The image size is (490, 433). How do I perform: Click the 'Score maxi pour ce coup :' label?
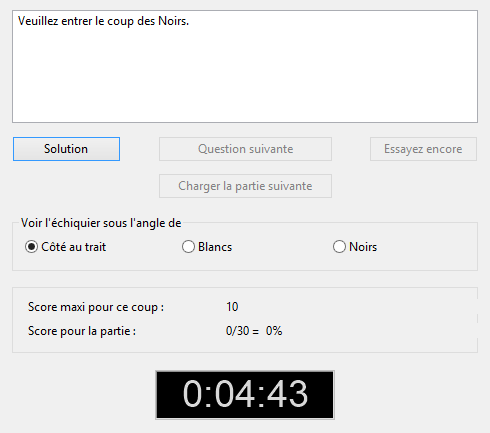click(x=96, y=307)
